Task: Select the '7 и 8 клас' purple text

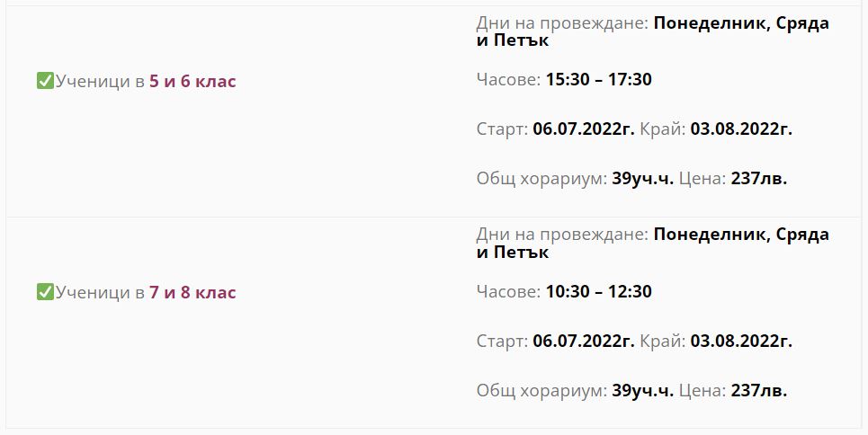Action: click(192, 293)
